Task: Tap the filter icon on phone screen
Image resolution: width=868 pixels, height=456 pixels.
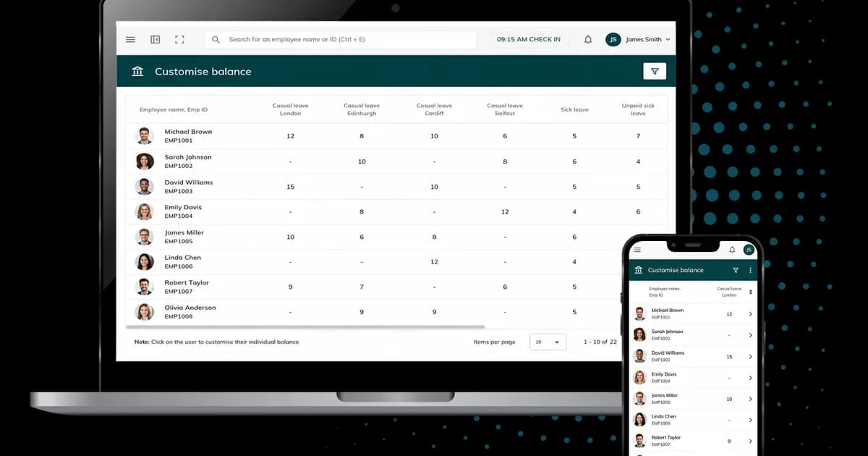Action: pos(736,270)
